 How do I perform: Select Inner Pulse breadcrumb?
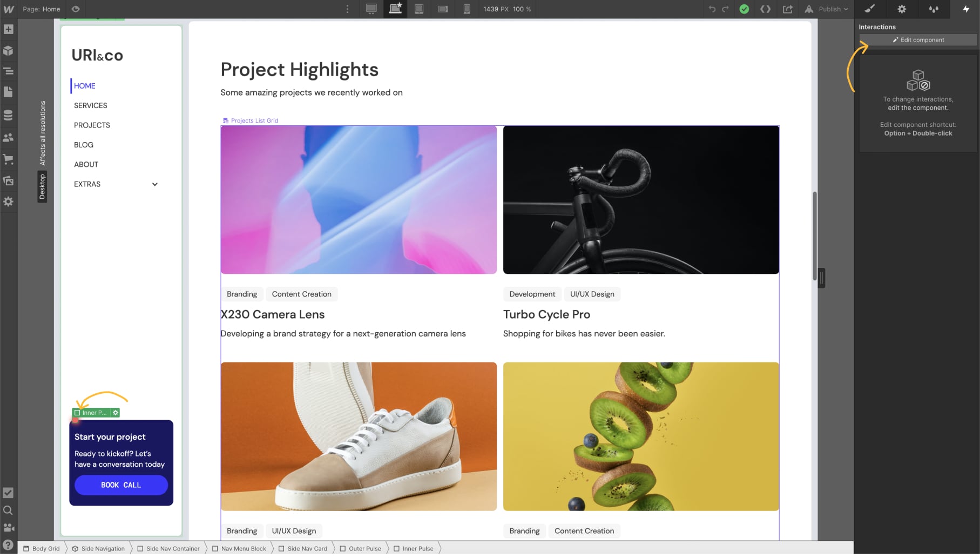[414, 549]
